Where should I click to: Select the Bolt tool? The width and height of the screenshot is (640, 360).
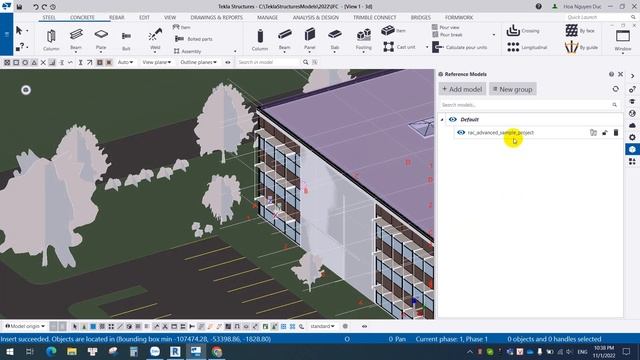[126, 40]
